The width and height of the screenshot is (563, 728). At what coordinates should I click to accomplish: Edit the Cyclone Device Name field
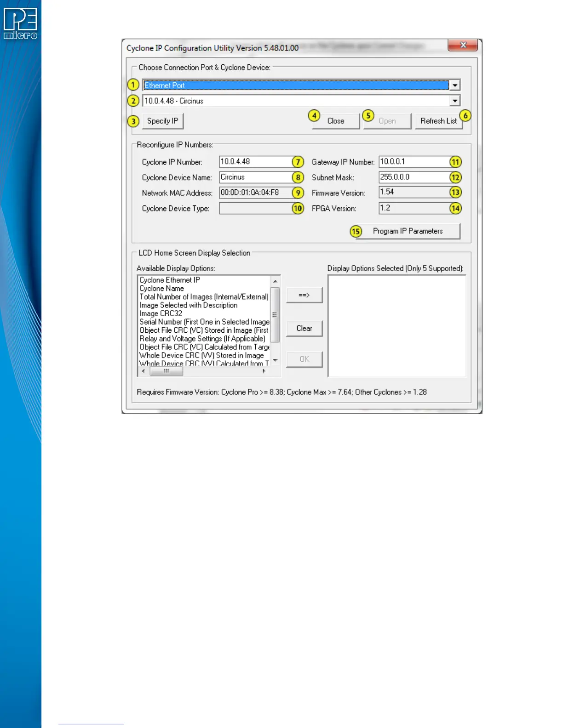[255, 177]
